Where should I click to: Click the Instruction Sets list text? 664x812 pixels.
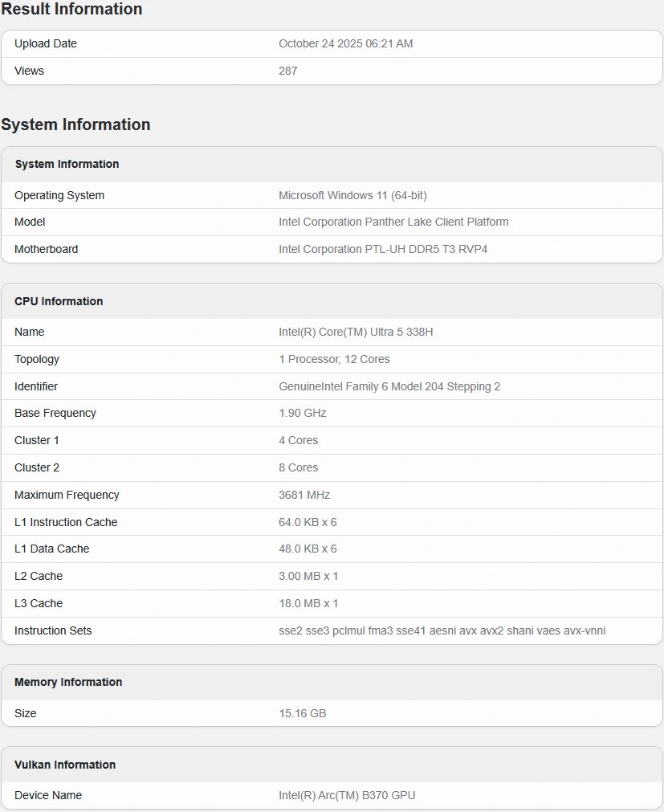[442, 630]
